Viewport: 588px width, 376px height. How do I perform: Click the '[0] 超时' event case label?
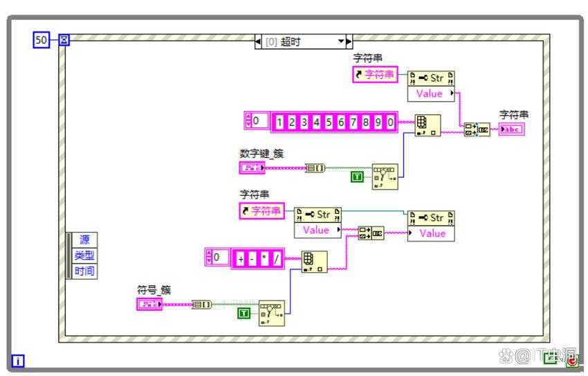coord(283,42)
